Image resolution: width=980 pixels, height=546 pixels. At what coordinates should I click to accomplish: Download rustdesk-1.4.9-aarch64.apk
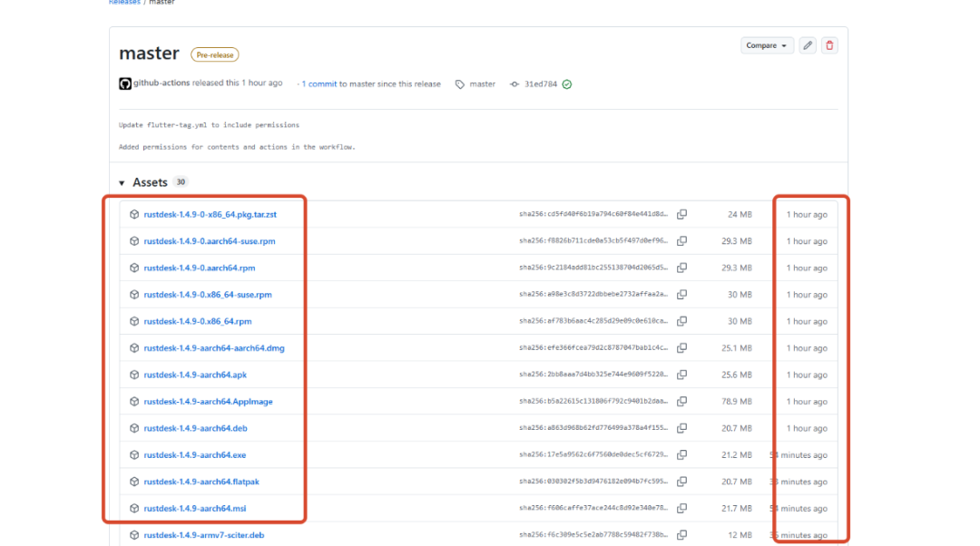click(x=195, y=375)
